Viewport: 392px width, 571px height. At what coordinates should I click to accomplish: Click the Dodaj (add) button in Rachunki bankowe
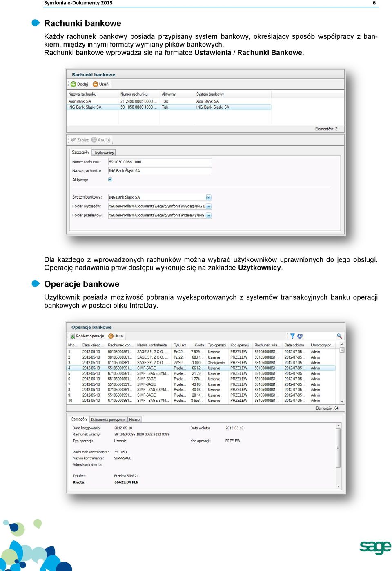point(79,84)
